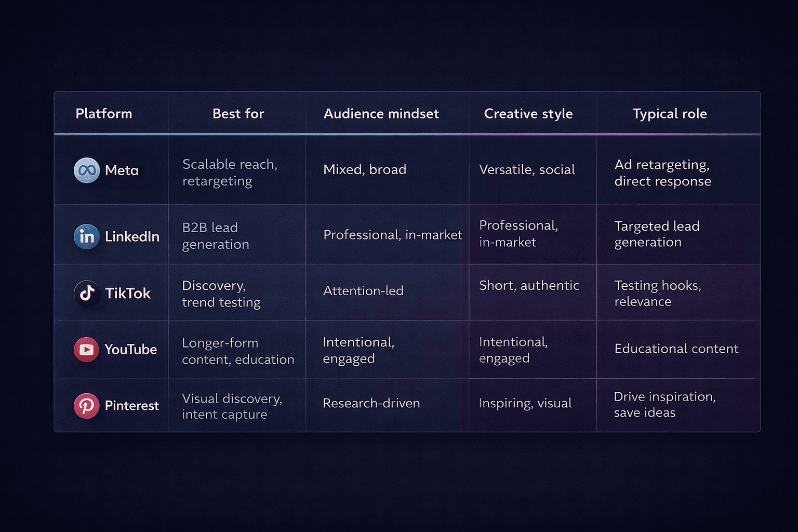Click 'Professional, in-market' in Creative style column
This screenshot has height=532, width=798.
click(518, 234)
